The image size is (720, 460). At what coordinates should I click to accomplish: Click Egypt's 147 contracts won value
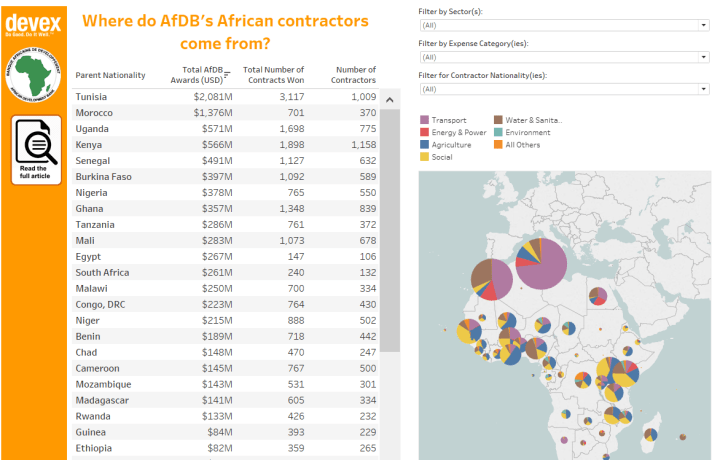(x=296, y=257)
